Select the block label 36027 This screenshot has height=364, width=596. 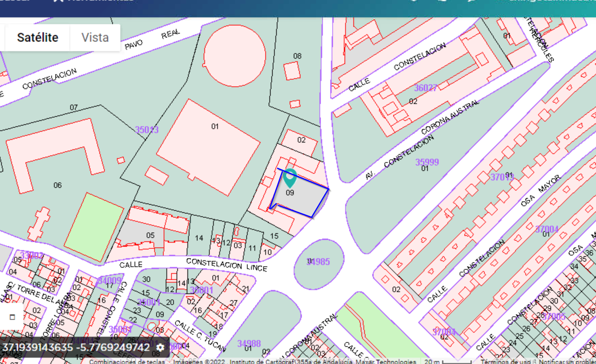pyautogui.click(x=425, y=88)
